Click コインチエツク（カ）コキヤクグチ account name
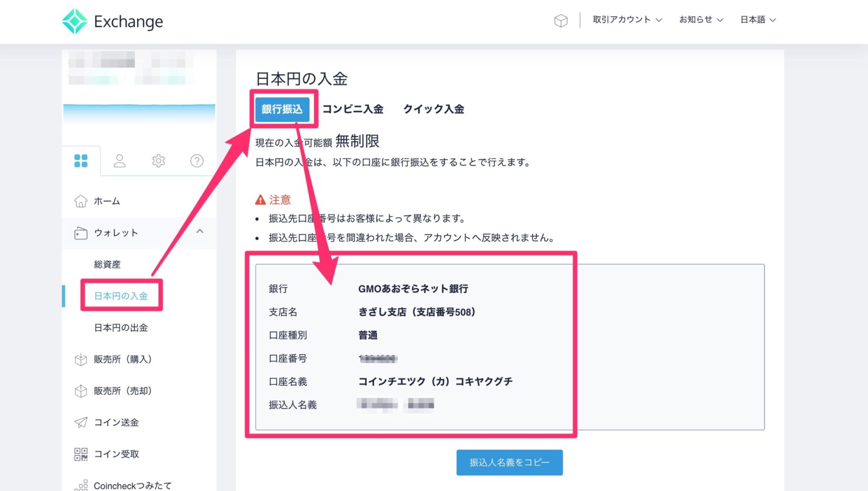 click(x=435, y=382)
